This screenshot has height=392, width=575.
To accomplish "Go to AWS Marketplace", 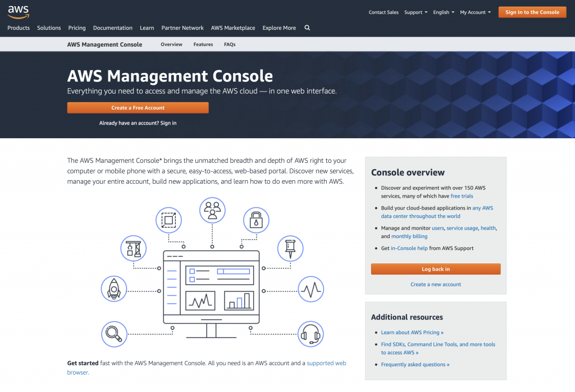I will (233, 28).
